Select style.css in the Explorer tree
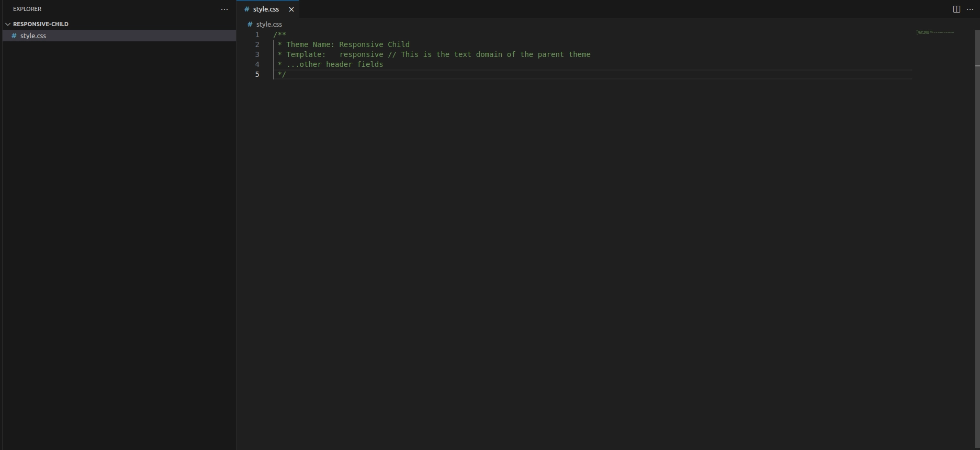This screenshot has width=980, height=450. click(x=119, y=36)
